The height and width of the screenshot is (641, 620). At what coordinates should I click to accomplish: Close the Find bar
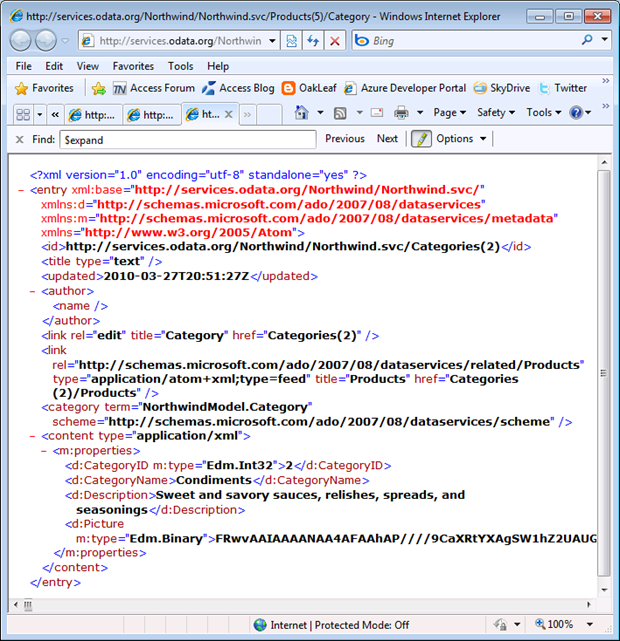point(19,139)
